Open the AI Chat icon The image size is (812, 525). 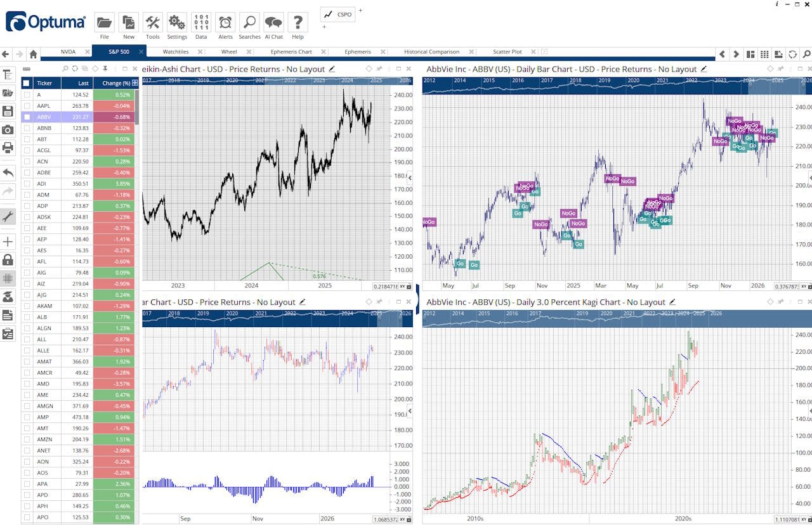[x=273, y=23]
